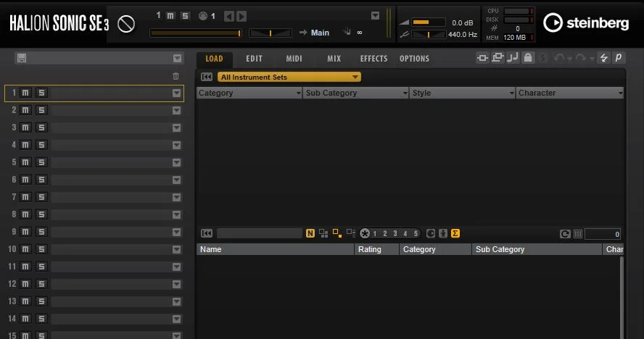Click the refresh results icon
The image size is (644, 339).
(565, 234)
